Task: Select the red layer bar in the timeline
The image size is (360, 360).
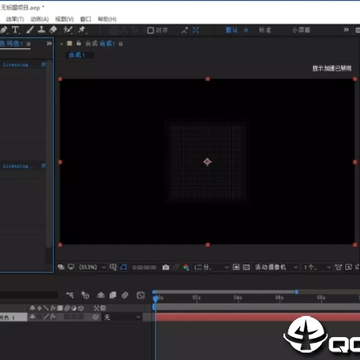Action: pyautogui.click(x=258, y=317)
